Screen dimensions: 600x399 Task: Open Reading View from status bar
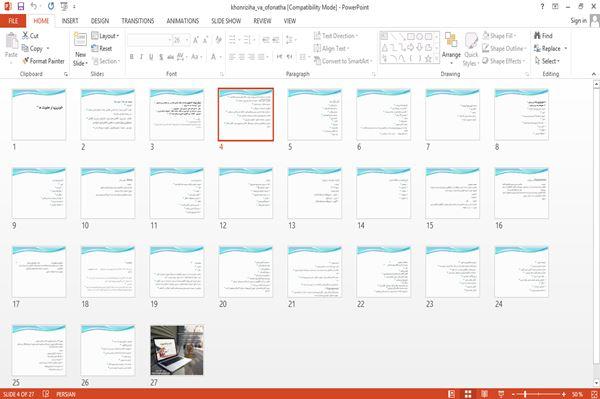click(484, 394)
